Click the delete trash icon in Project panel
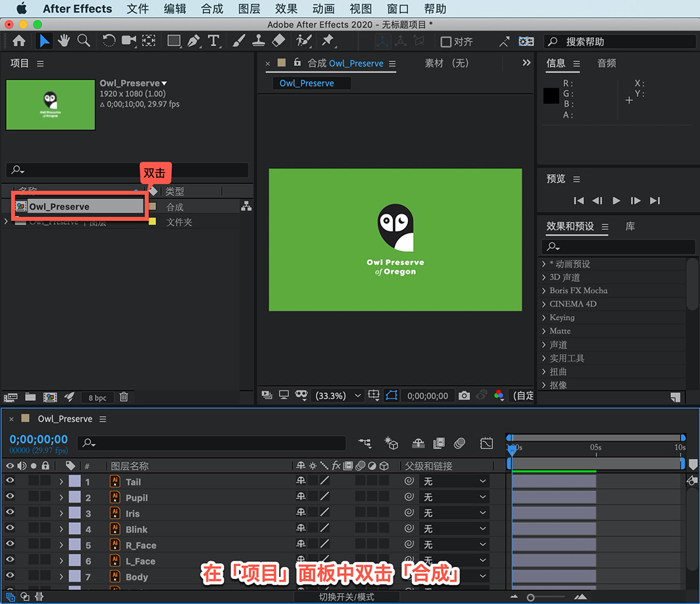700x604 pixels. (x=124, y=397)
